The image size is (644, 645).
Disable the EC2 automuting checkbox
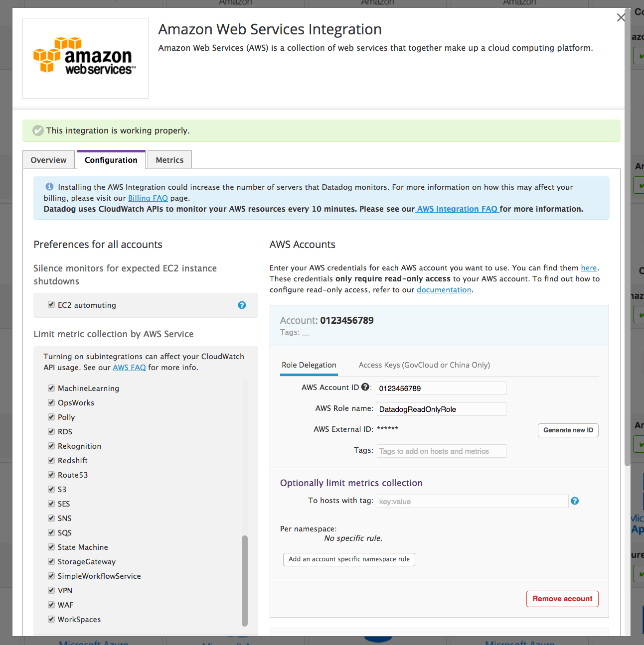[51, 304]
